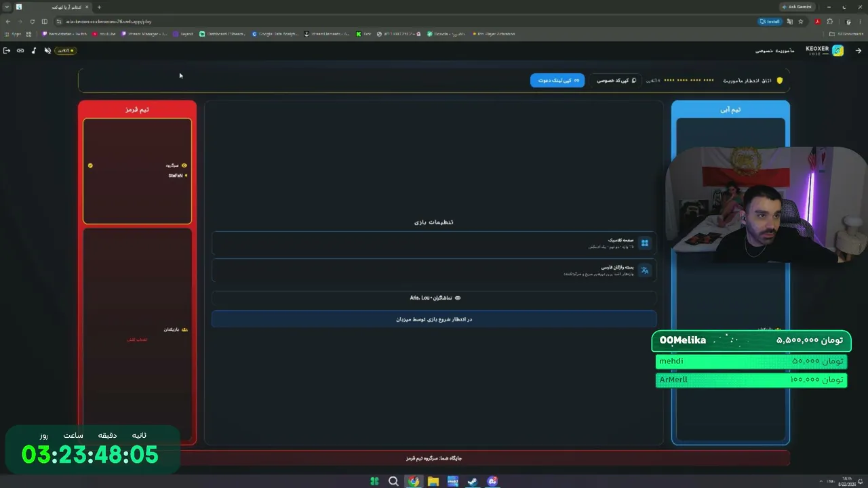This screenshot has width=868, height=488.
Task: Select the Persian word pack setting row
Action: (x=434, y=270)
